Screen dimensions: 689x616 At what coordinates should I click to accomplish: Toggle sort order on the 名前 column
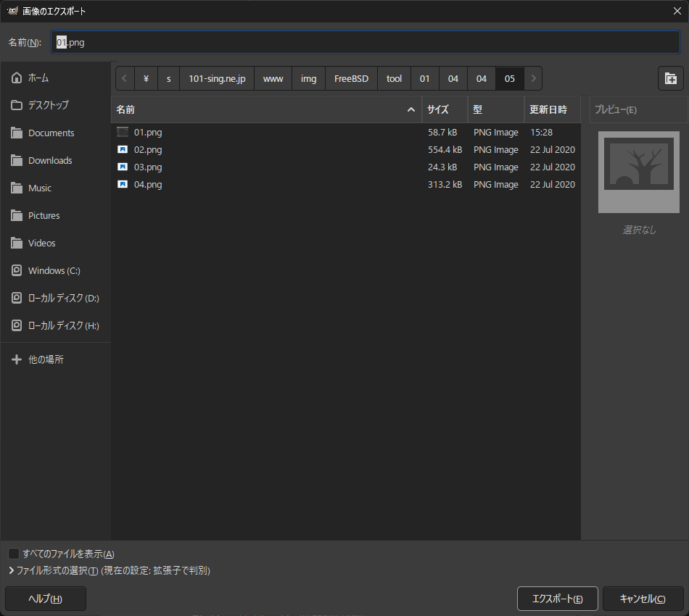pyautogui.click(x=266, y=109)
